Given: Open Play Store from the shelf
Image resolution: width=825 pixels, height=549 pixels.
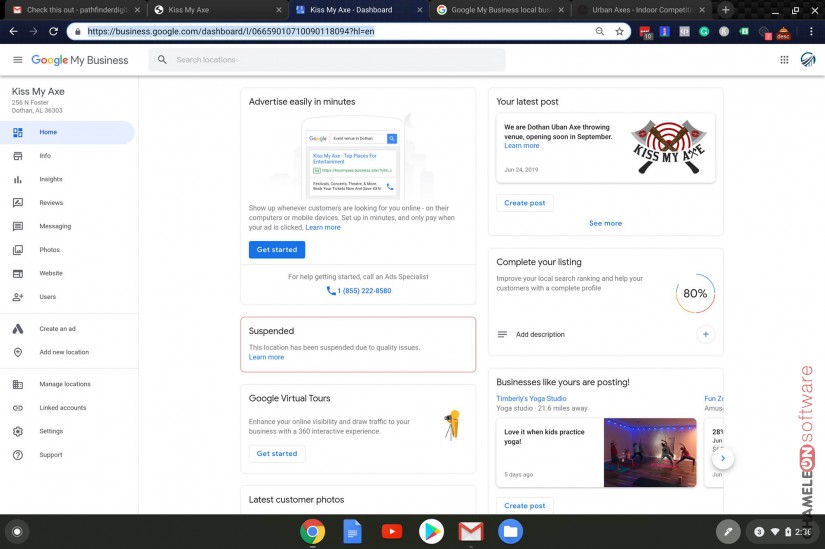Looking at the screenshot, I should [x=431, y=532].
